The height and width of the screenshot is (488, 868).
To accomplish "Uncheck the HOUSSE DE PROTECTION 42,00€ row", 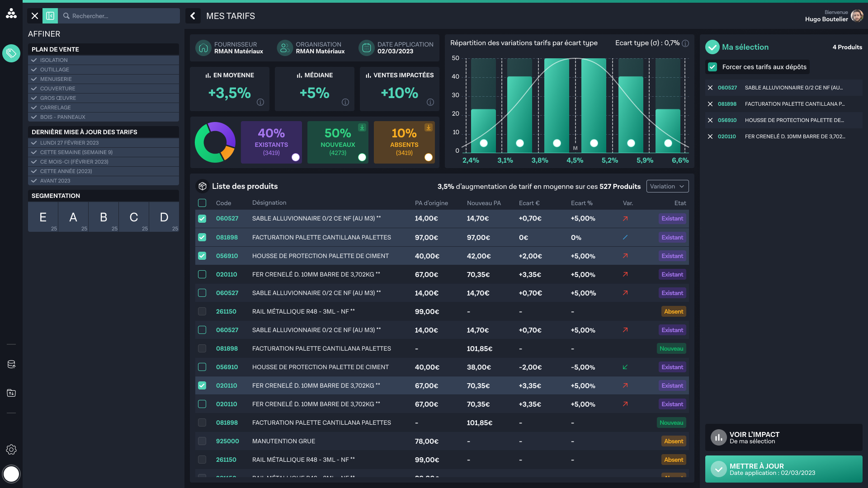I will click(x=202, y=256).
